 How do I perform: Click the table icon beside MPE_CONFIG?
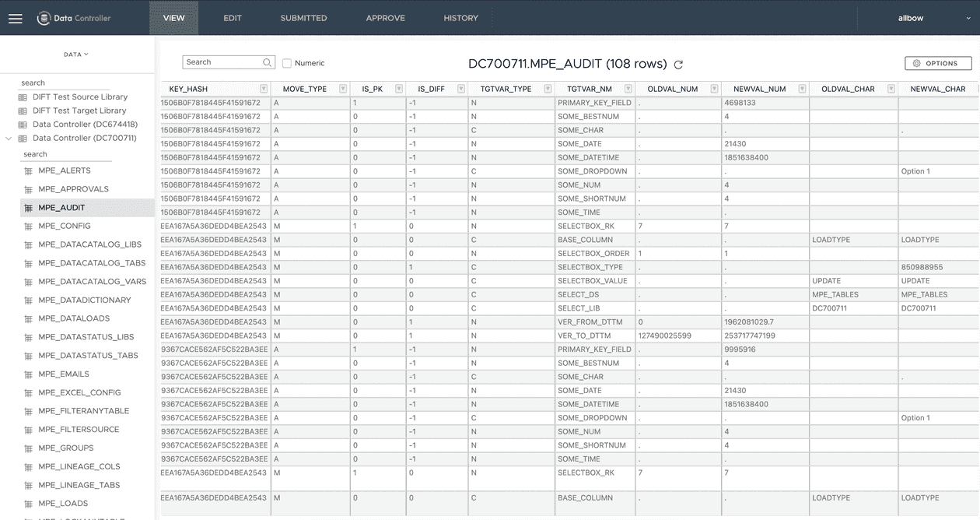(29, 227)
